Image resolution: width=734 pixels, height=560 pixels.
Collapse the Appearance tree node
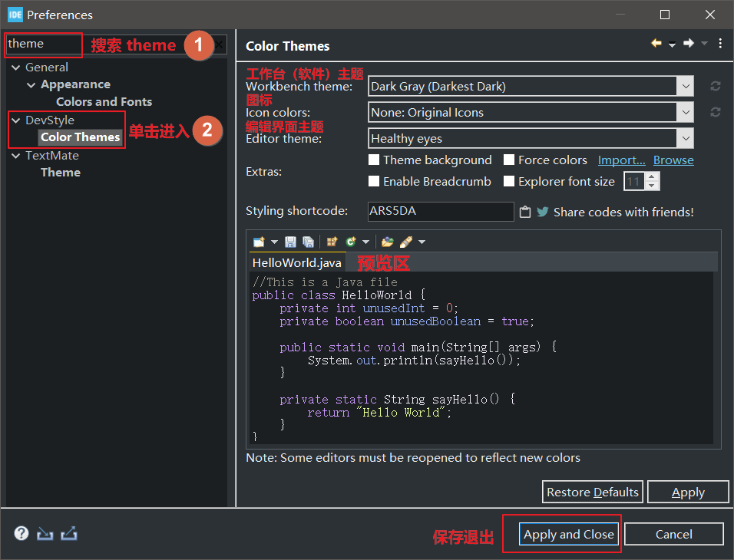coord(31,85)
